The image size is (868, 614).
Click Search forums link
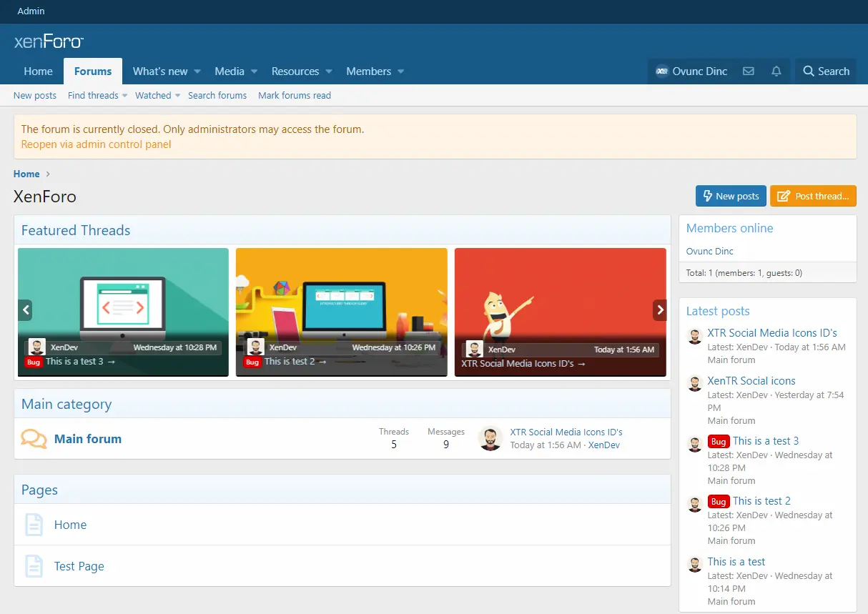tap(217, 95)
